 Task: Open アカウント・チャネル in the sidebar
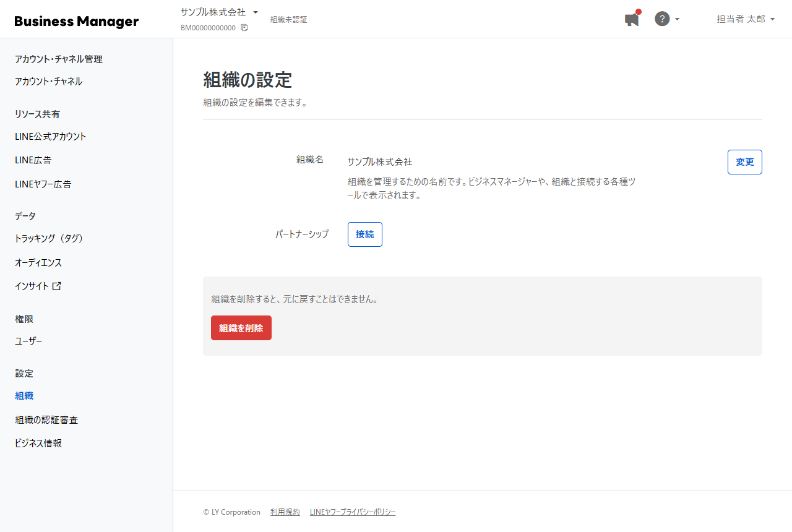coord(48,82)
